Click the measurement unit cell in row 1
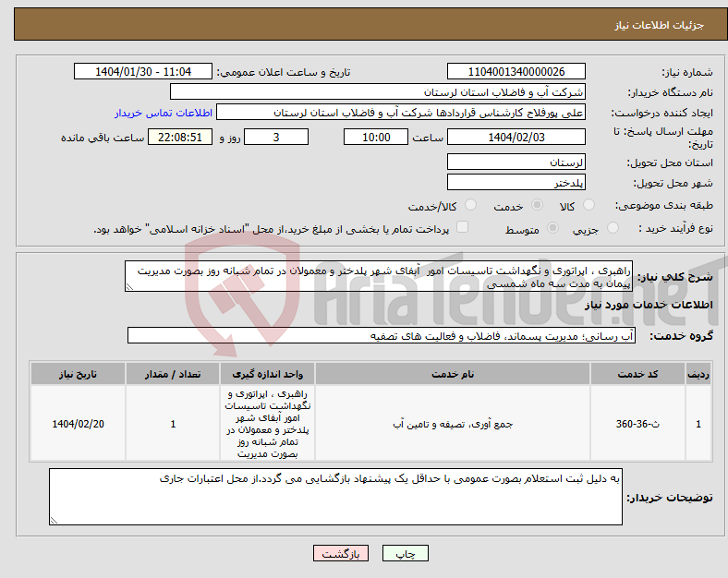This screenshot has width=728, height=578. click(267, 424)
